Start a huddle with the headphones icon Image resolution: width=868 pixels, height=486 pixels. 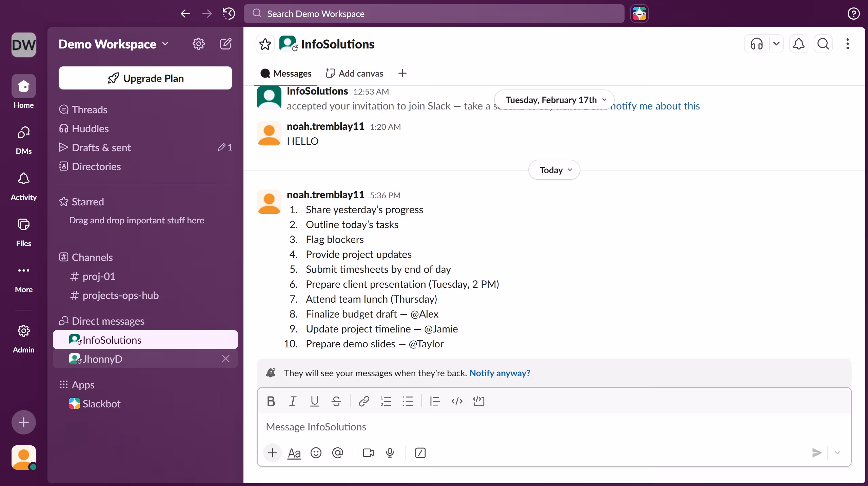[757, 44]
